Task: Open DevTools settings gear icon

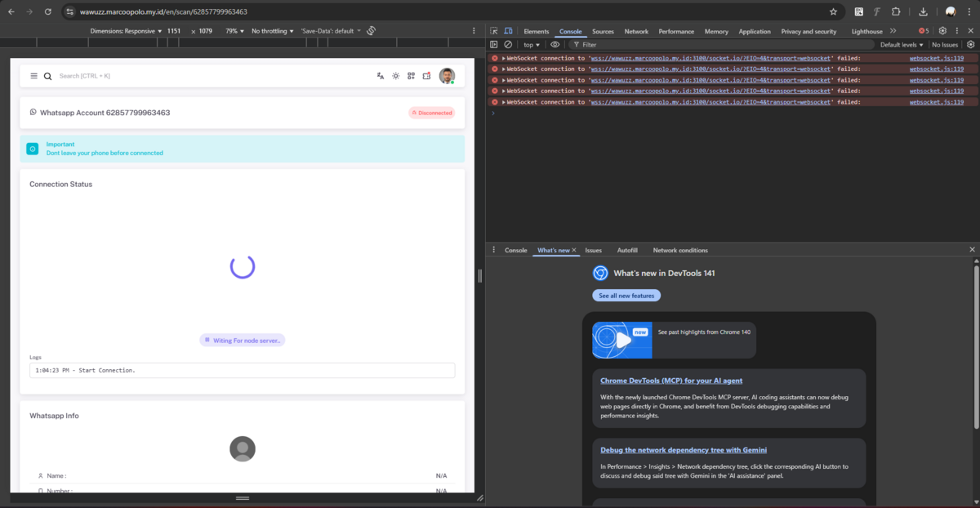Action: click(942, 31)
